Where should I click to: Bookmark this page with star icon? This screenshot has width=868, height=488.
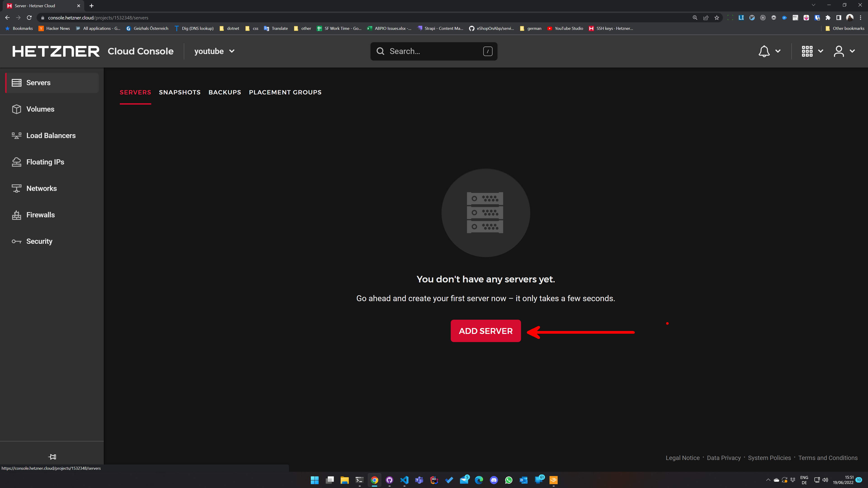pyautogui.click(x=717, y=18)
